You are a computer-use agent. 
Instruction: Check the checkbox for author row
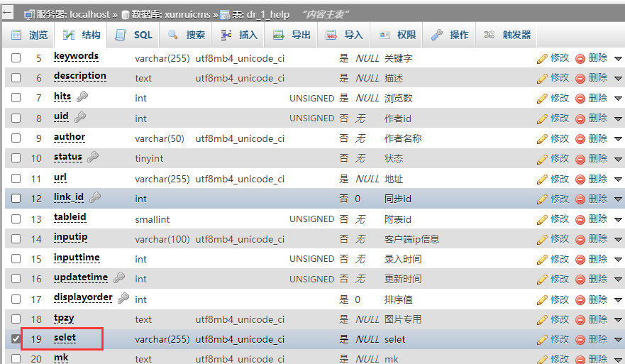click(x=16, y=138)
